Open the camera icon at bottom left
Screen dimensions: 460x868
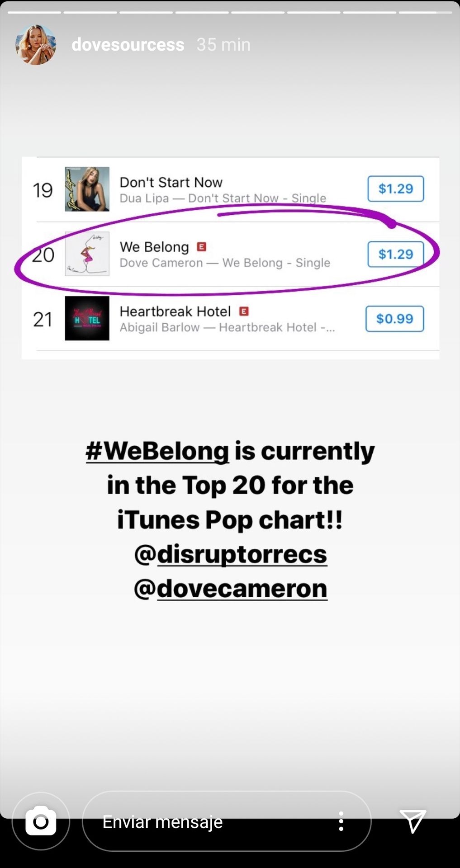click(41, 821)
